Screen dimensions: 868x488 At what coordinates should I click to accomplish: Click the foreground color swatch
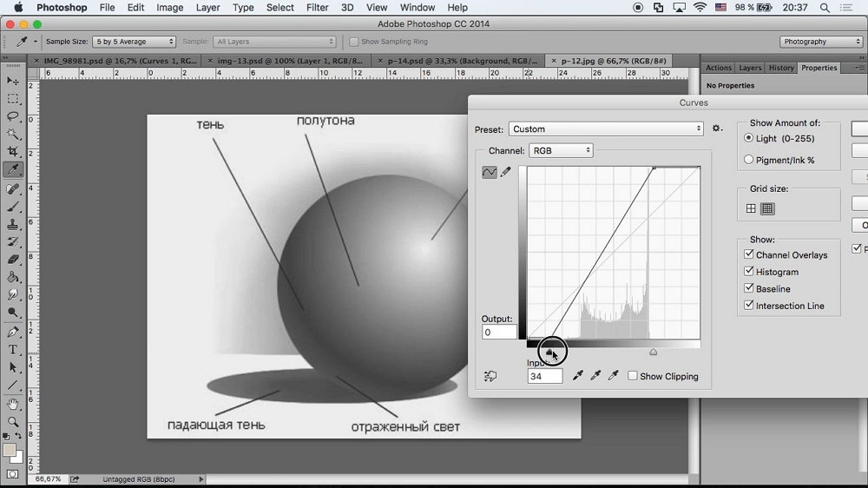[x=10, y=451]
